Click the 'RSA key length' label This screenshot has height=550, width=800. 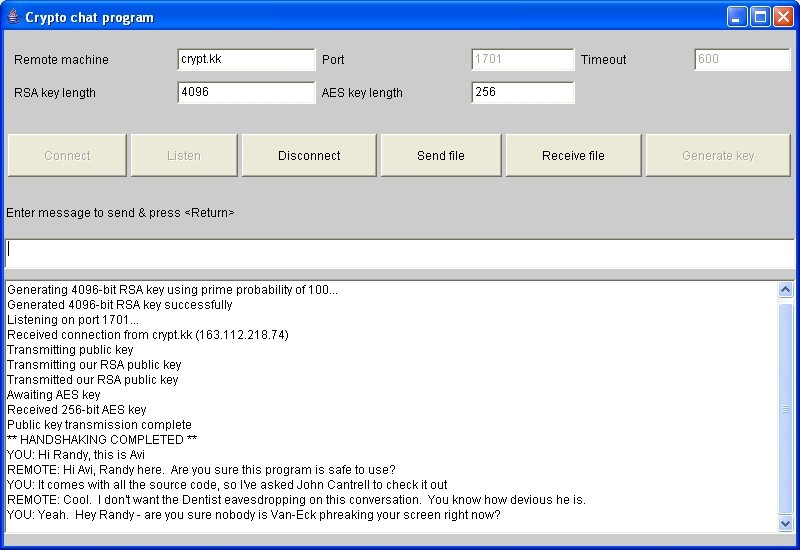point(55,93)
